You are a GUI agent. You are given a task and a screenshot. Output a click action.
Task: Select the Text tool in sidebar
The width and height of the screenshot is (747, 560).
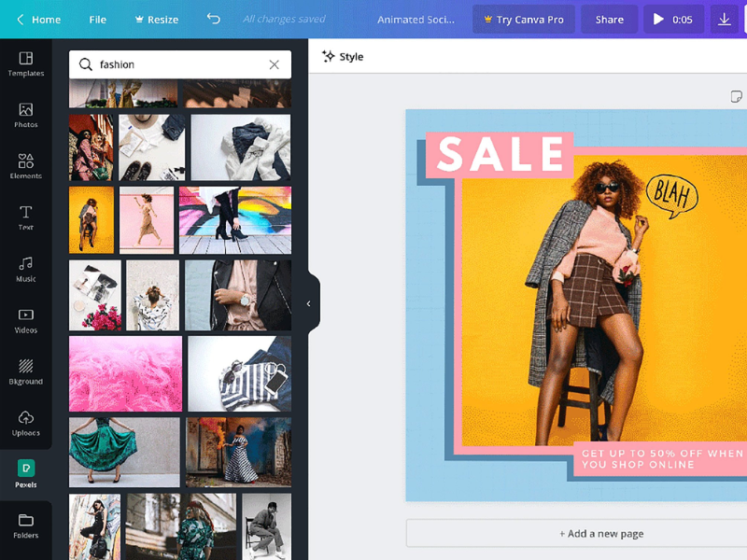click(25, 217)
